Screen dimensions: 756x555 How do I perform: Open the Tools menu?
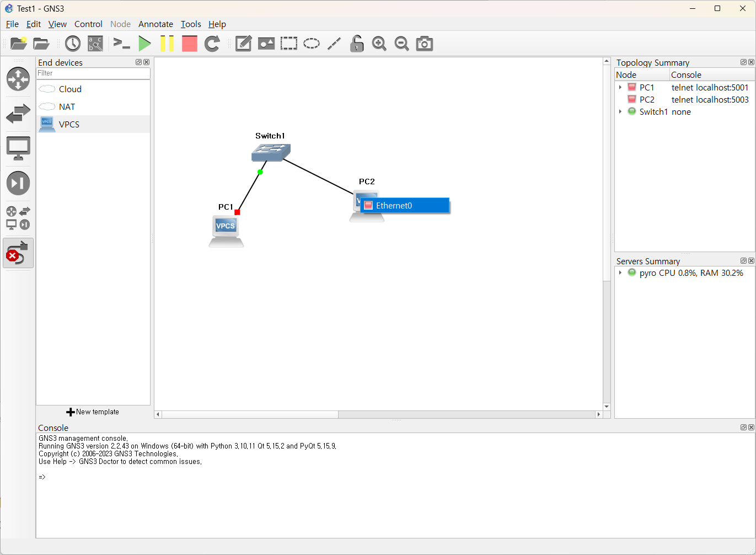191,24
